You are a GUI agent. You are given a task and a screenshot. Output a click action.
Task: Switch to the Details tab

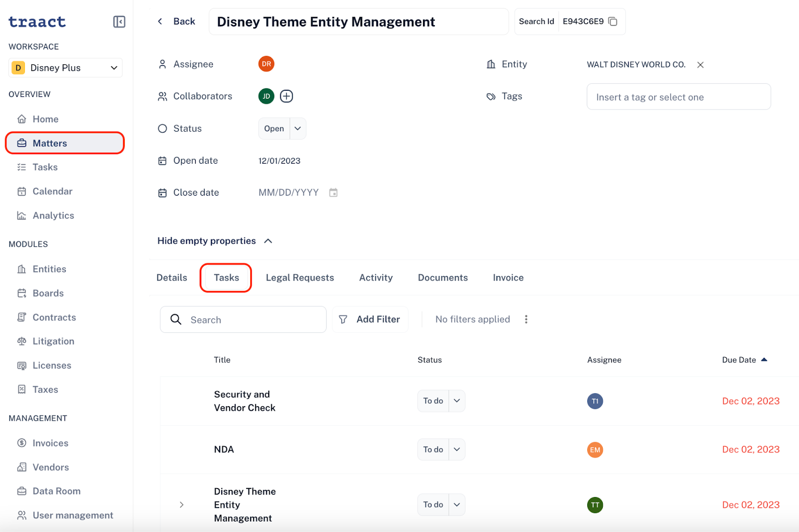[x=172, y=278]
